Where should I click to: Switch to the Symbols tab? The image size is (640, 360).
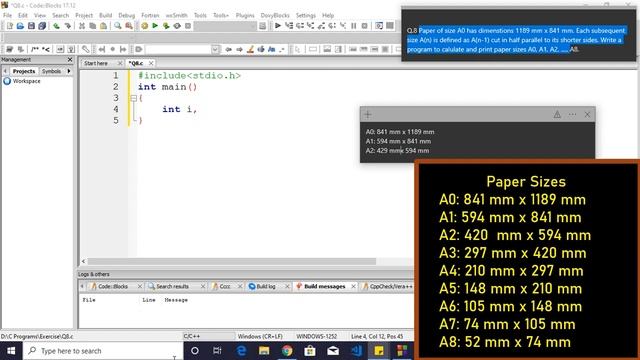[51, 71]
